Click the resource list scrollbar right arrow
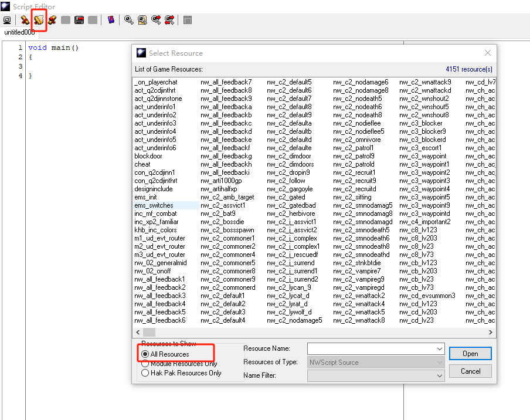Image resolution: width=530 pixels, height=420 pixels. [491, 333]
